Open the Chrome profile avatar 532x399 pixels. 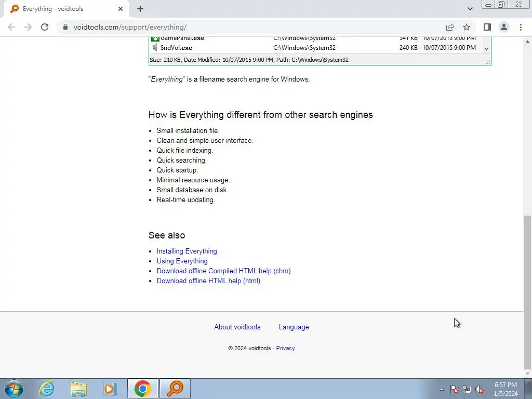(504, 27)
